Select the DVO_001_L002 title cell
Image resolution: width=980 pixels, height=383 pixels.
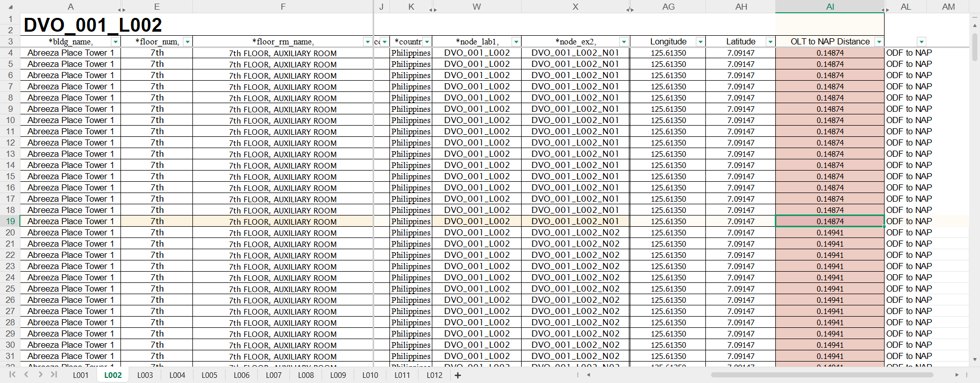tap(197, 25)
